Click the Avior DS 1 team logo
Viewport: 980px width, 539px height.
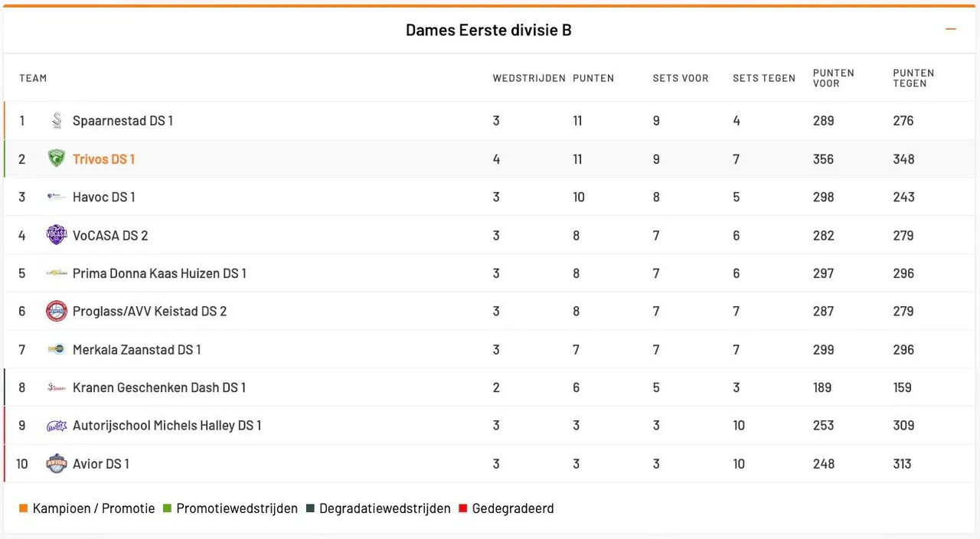click(57, 464)
